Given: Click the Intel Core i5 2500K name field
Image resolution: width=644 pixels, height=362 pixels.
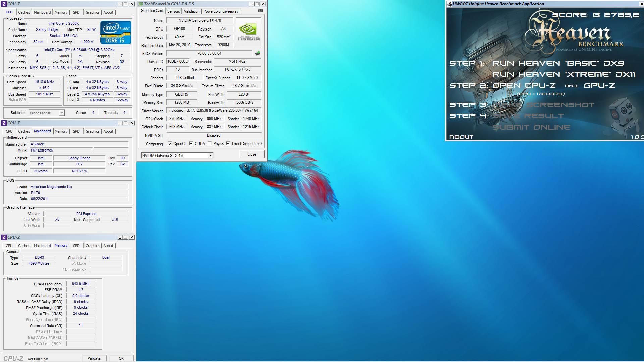Looking at the screenshot, I should [64, 24].
